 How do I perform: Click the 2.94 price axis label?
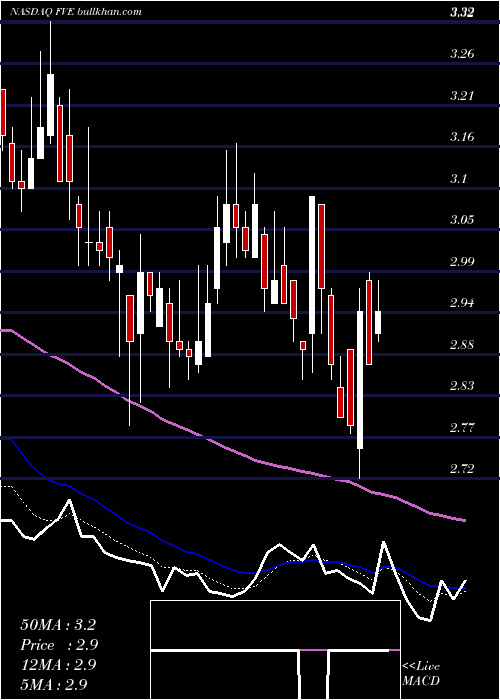[462, 303]
